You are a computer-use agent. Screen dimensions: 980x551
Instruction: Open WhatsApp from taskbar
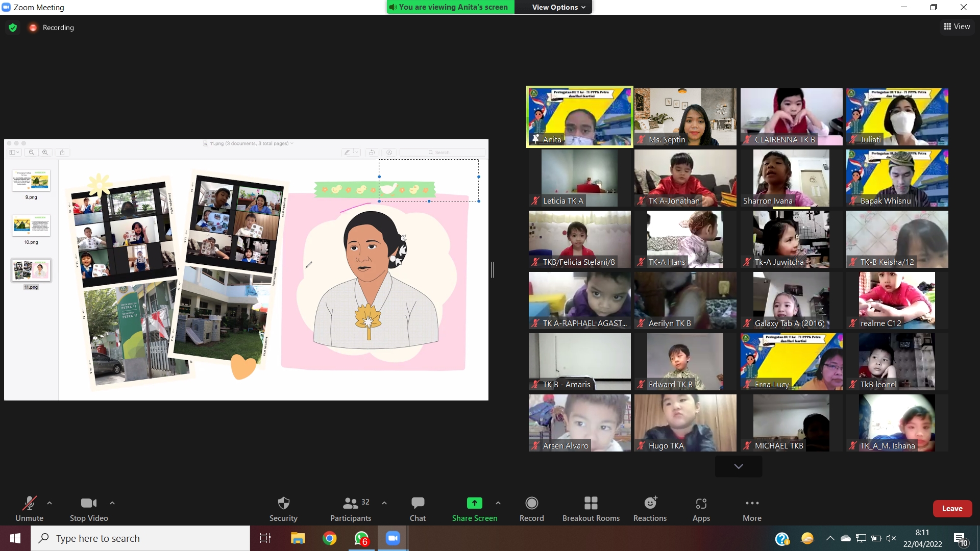(x=362, y=538)
